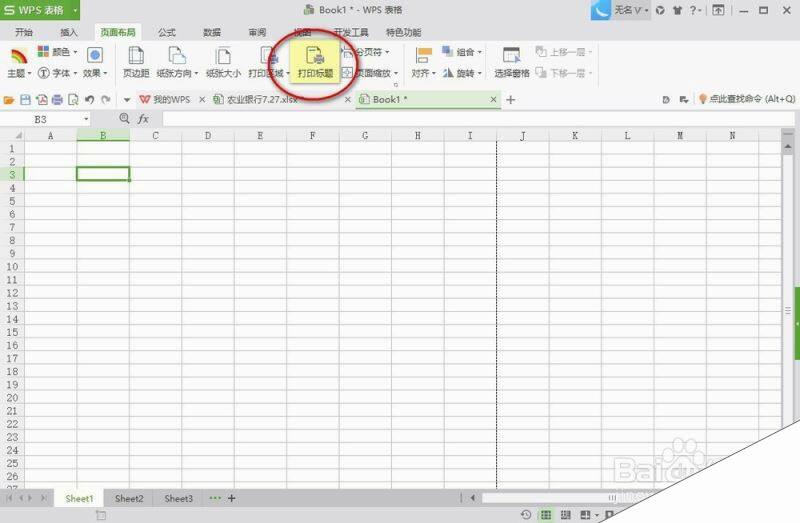Switch to the 公式 ribbon tab
Viewport: 800px width, 523px height.
pos(166,32)
